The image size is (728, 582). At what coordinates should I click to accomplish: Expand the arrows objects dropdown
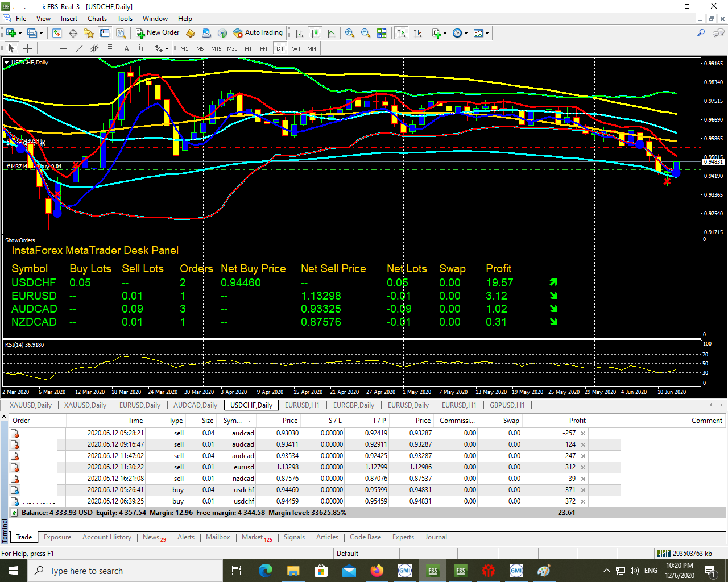[167, 49]
